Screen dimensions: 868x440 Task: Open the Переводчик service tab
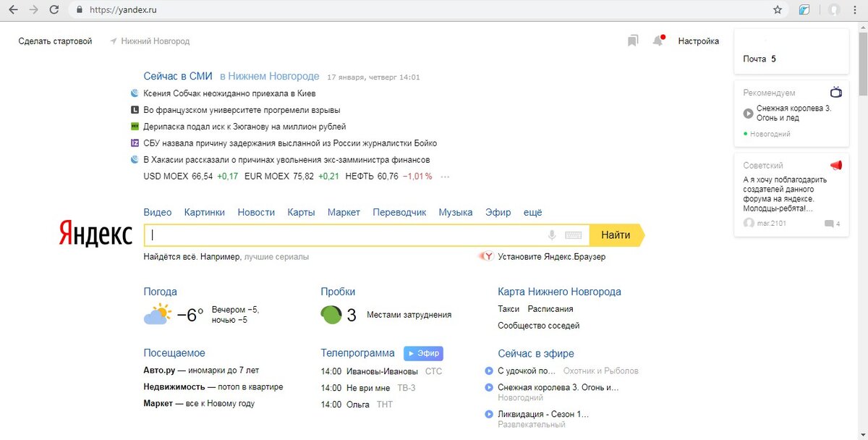[399, 212]
